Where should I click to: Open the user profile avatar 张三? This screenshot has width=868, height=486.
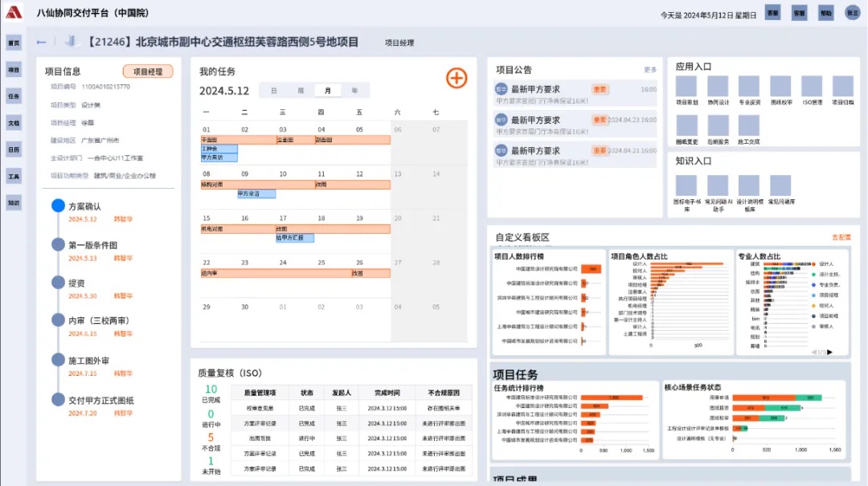pos(852,13)
